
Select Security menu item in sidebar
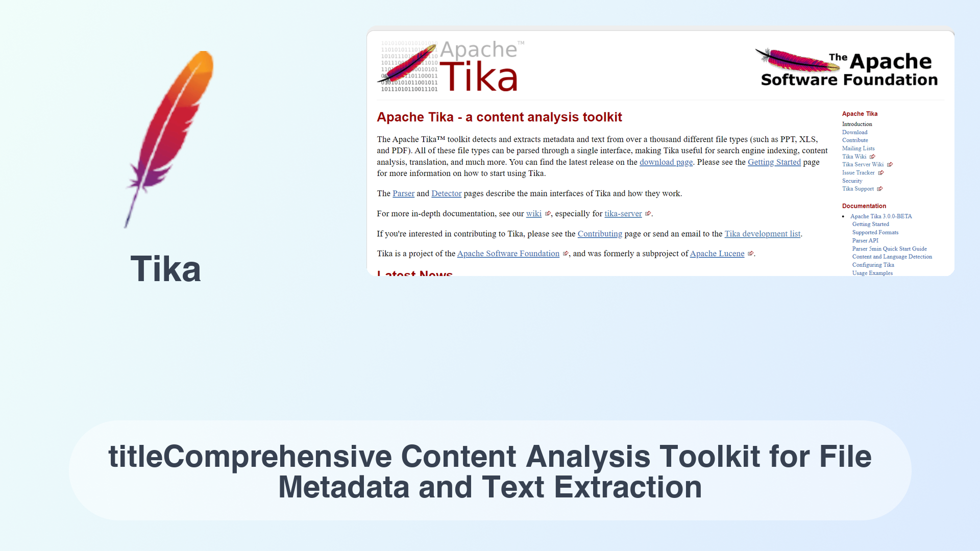[851, 180]
